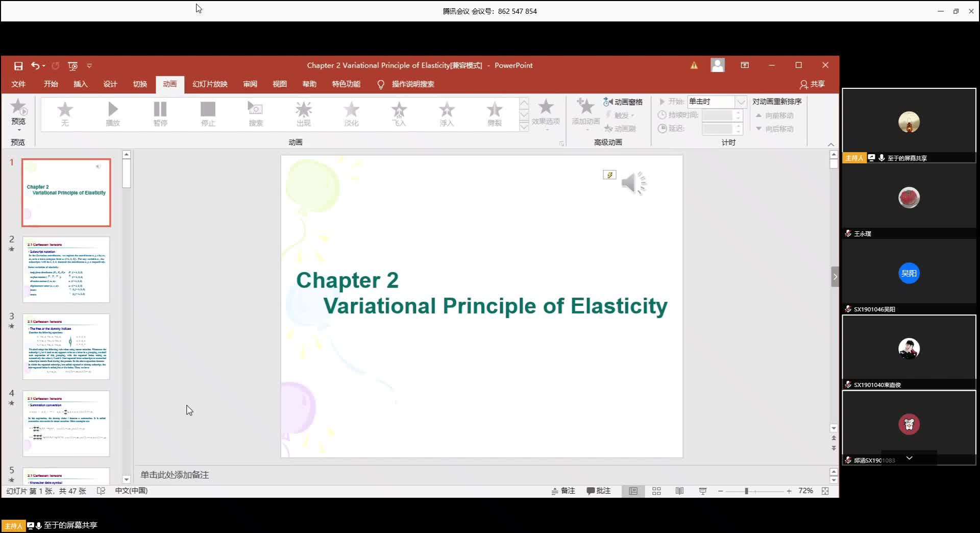Zoom in with the plus button
Image resolution: width=980 pixels, height=533 pixels.
(x=789, y=491)
